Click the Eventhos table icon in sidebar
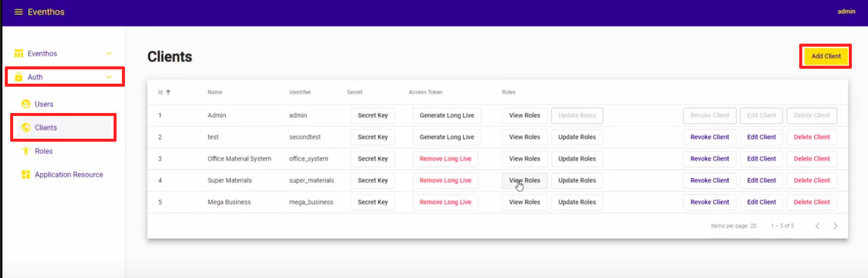868x278 pixels. pos(19,53)
